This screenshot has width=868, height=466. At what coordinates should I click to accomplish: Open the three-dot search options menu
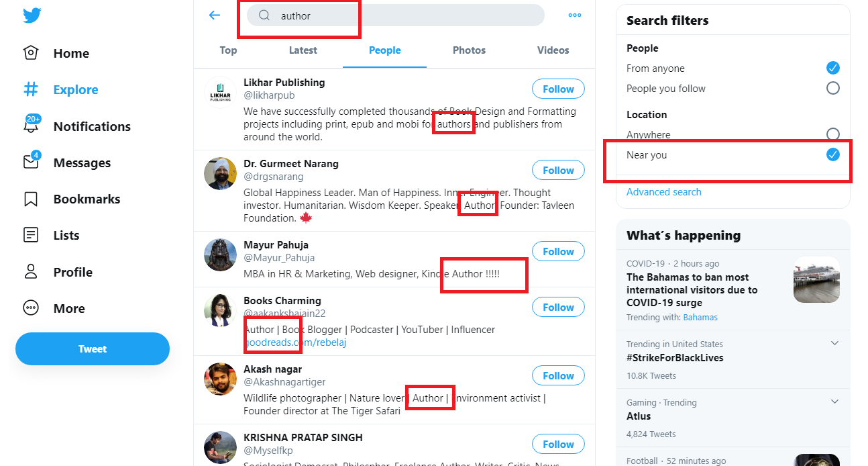(x=575, y=15)
